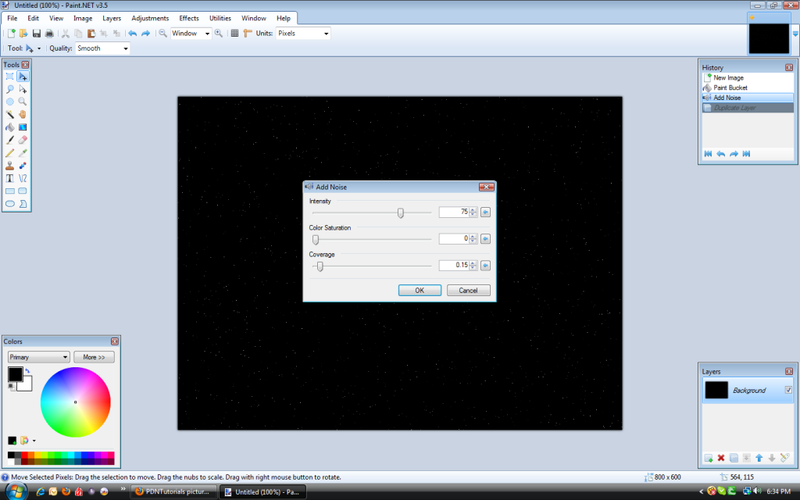Viewport: 800px width, 500px height.
Task: Open the Primary color selector dropdown
Action: coord(38,356)
